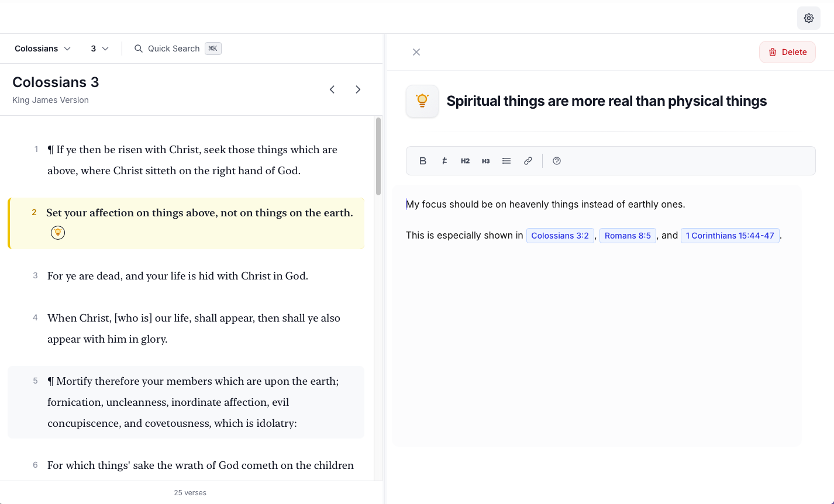Insert a link in the note
The image size is (834, 504).
(x=528, y=160)
